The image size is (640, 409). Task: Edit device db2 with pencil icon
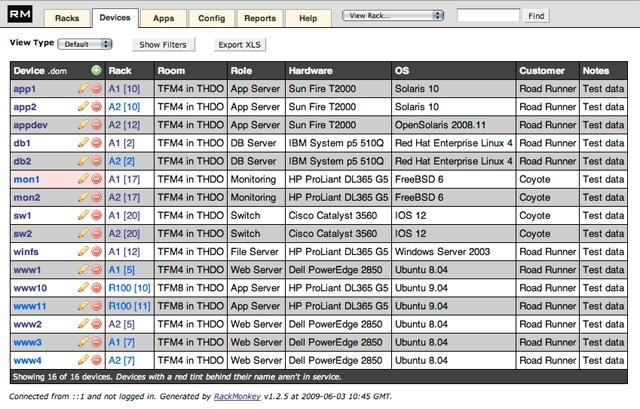pos(83,161)
